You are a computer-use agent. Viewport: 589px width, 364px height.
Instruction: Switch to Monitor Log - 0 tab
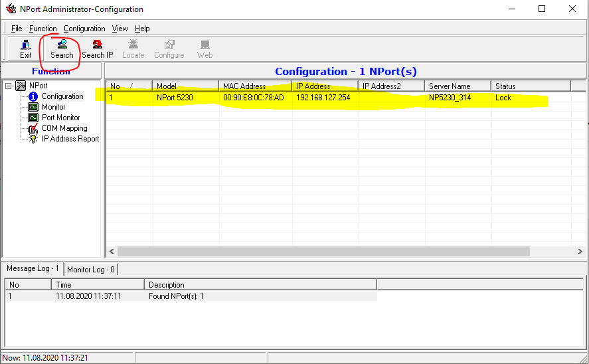click(91, 269)
